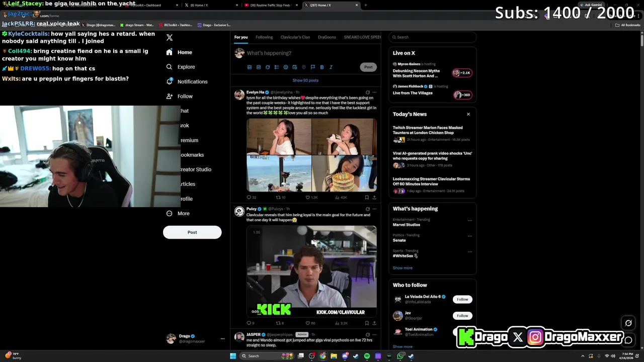Click Show more under Who to follow
This screenshot has width=644, height=362.
coord(403,346)
